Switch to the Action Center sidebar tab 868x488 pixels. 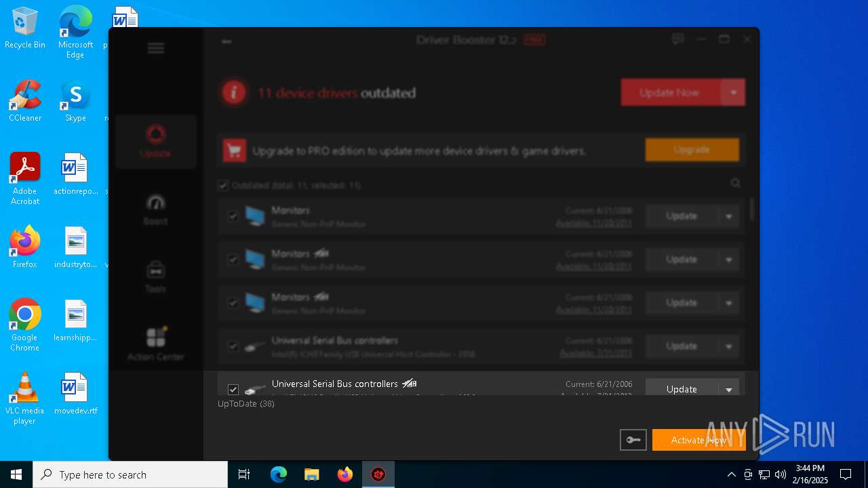click(x=156, y=345)
